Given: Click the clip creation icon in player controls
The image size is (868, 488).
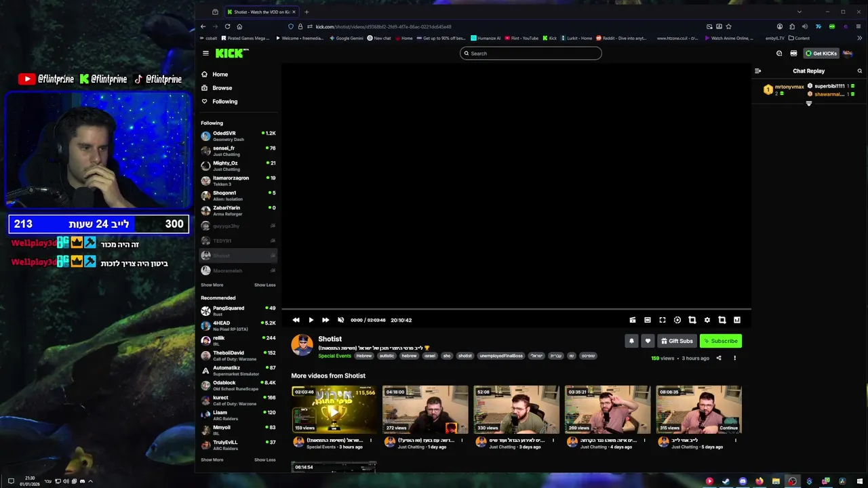Looking at the screenshot, I should click(x=633, y=320).
